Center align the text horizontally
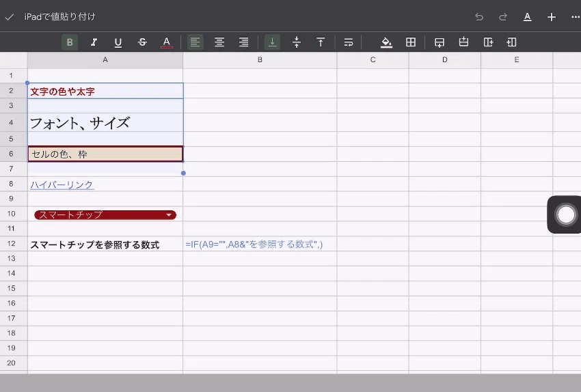Screen dimensions: 581x392 point(219,42)
